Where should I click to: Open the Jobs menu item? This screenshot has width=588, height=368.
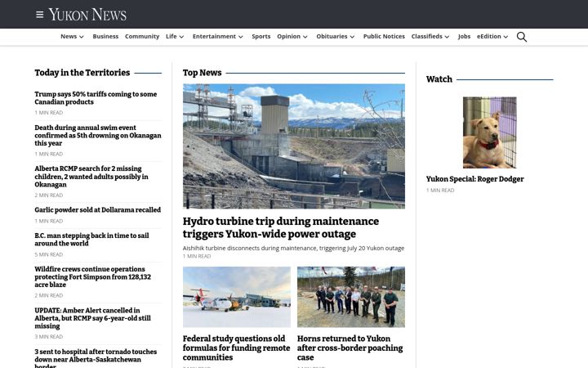coord(464,37)
